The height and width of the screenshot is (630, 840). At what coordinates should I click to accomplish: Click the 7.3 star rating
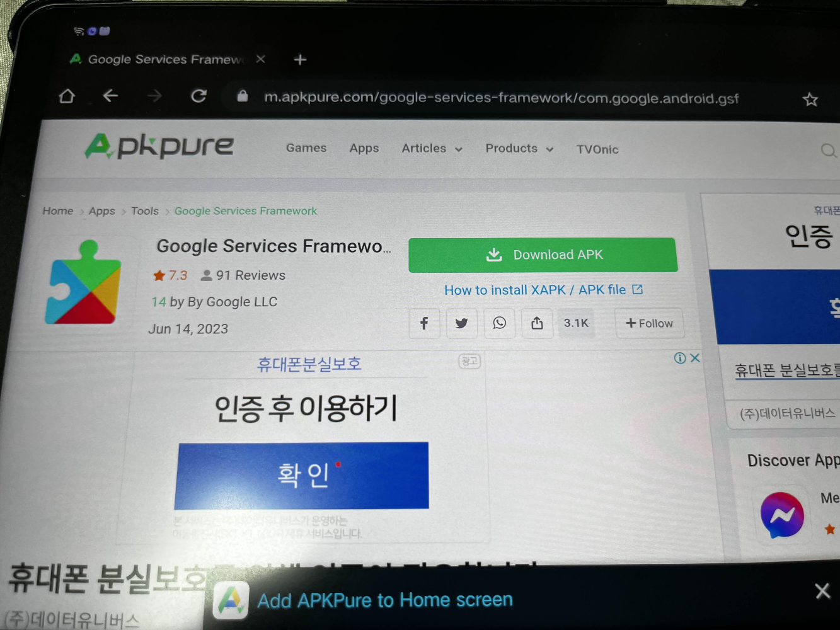[x=170, y=275]
